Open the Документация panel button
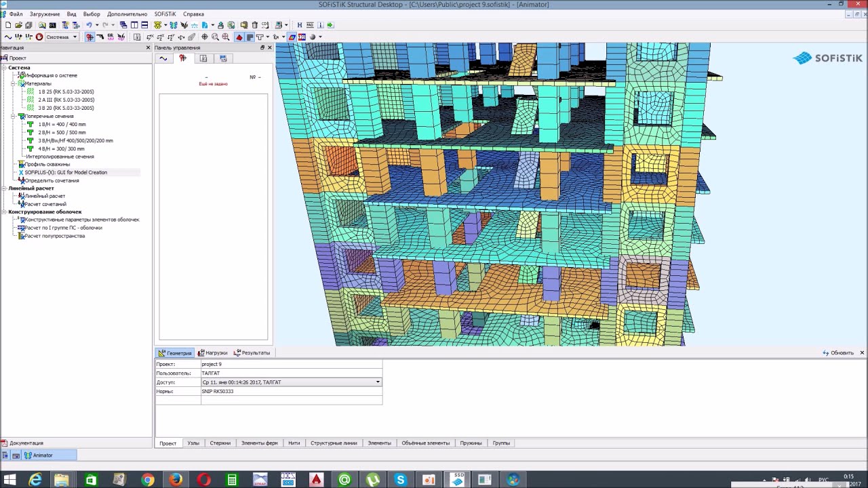 22,443
